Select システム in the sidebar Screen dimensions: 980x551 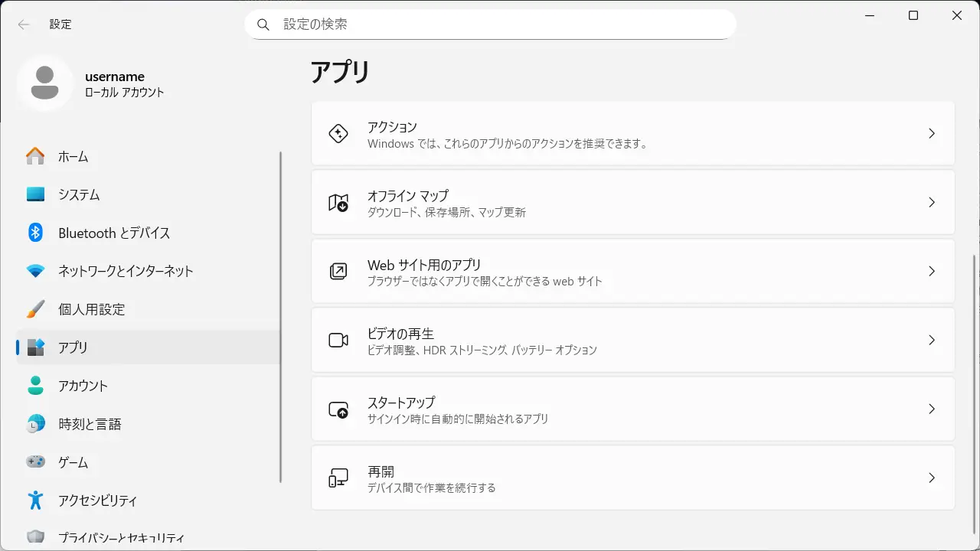79,194
